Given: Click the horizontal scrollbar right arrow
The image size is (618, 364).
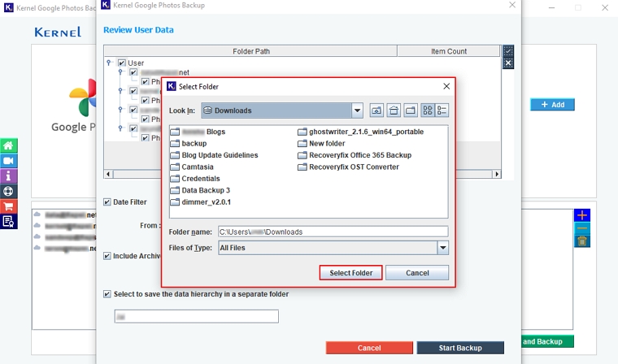Looking at the screenshot, I should click(x=497, y=174).
